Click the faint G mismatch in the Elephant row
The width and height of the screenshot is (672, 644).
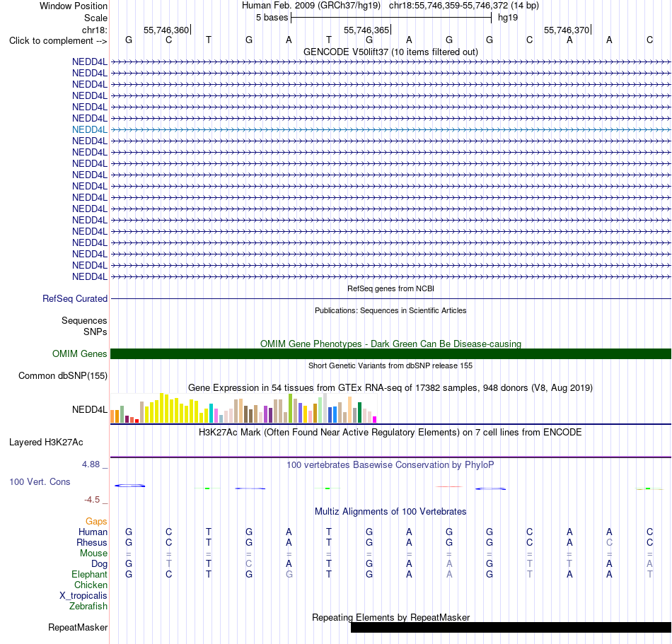289,574
